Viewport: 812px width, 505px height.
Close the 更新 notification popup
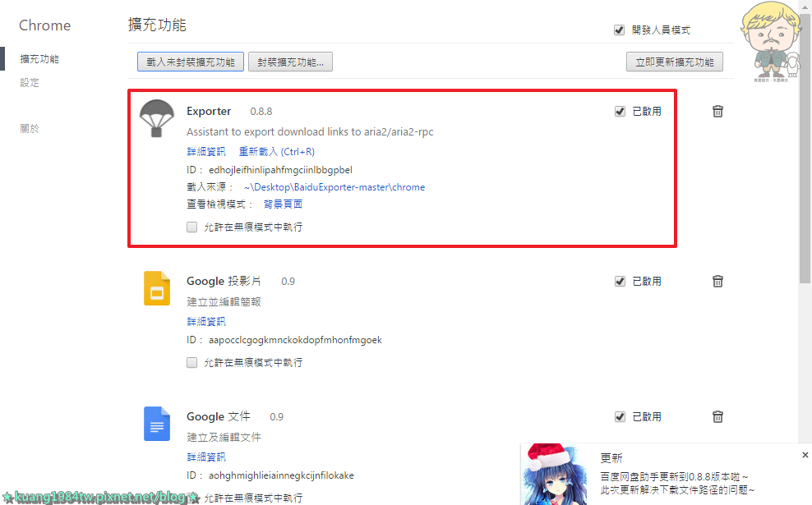pos(805,455)
